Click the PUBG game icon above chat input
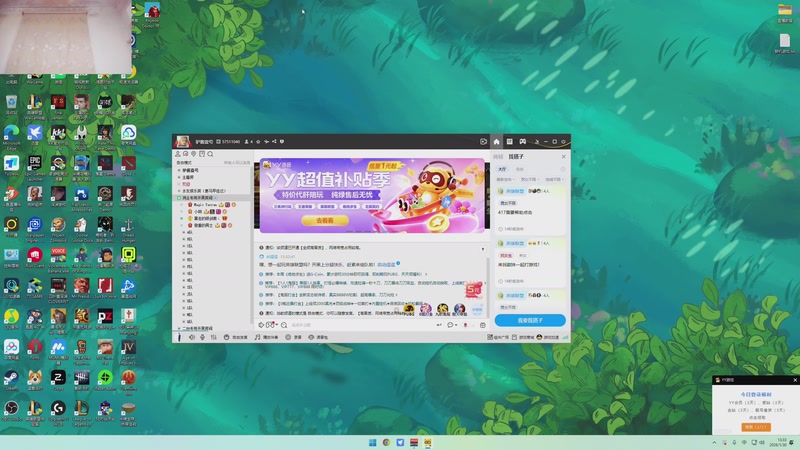 (x=409, y=309)
